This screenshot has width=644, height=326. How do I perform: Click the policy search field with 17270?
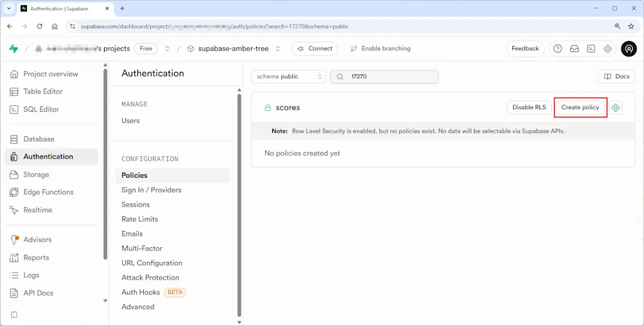tap(385, 76)
